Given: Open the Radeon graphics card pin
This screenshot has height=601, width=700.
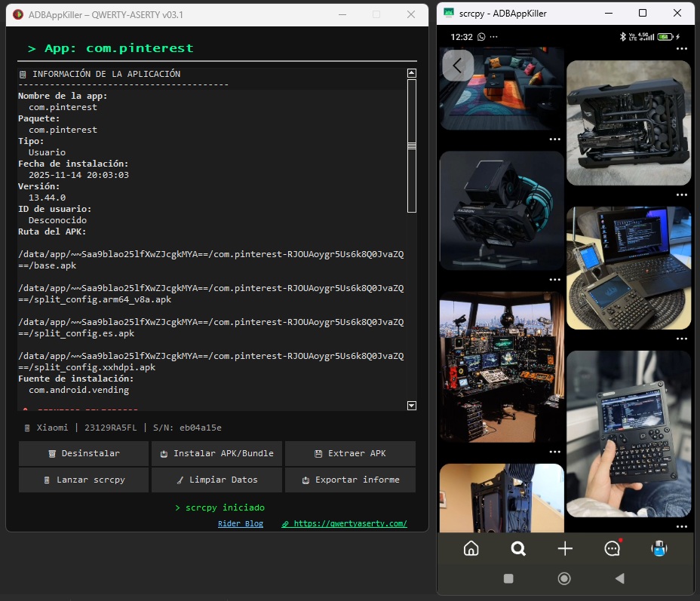Looking at the screenshot, I should pos(502,210).
